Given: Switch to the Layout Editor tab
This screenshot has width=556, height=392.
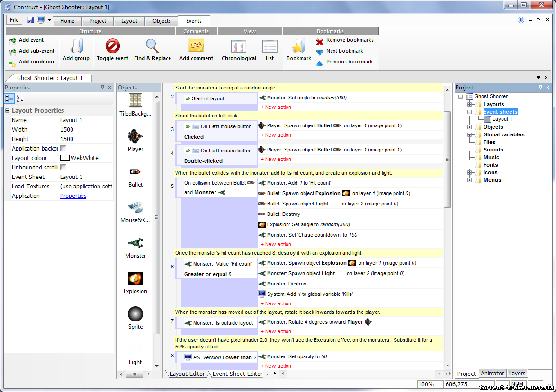Looking at the screenshot, I should click(187, 374).
